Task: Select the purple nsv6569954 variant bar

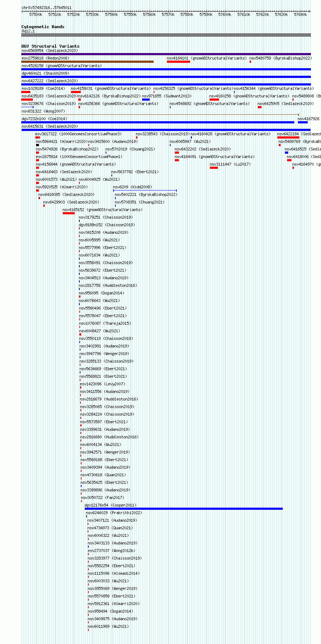Action: [x=166, y=54]
